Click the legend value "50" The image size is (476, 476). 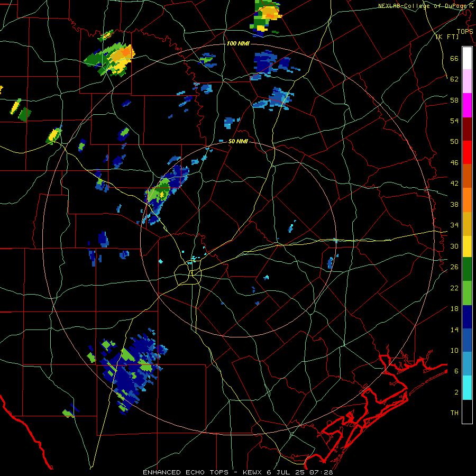tap(454, 142)
